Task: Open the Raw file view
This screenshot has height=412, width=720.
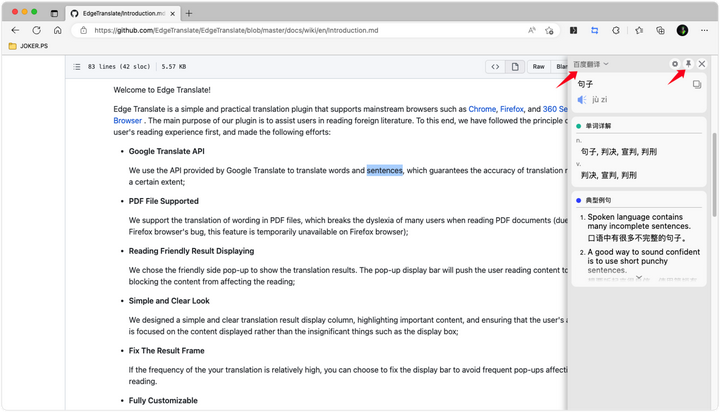Action: (539, 67)
